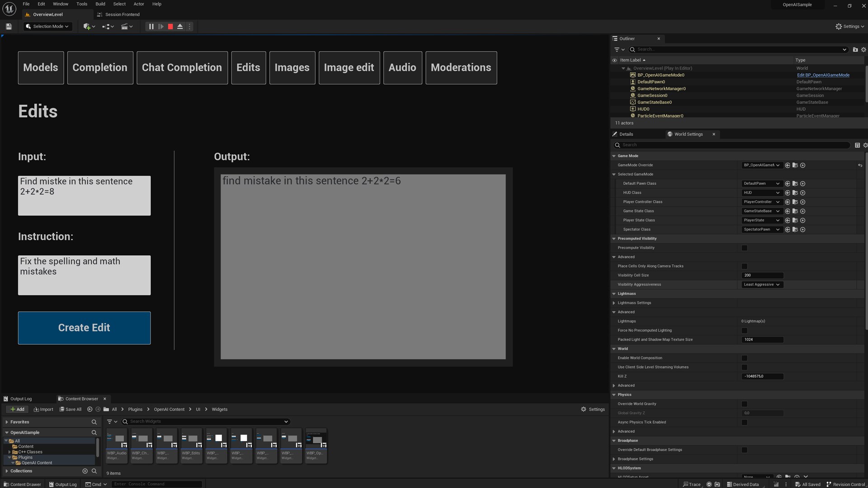Screen dimensions: 868x488
Task: Stop the running game session
Action: 170,26
